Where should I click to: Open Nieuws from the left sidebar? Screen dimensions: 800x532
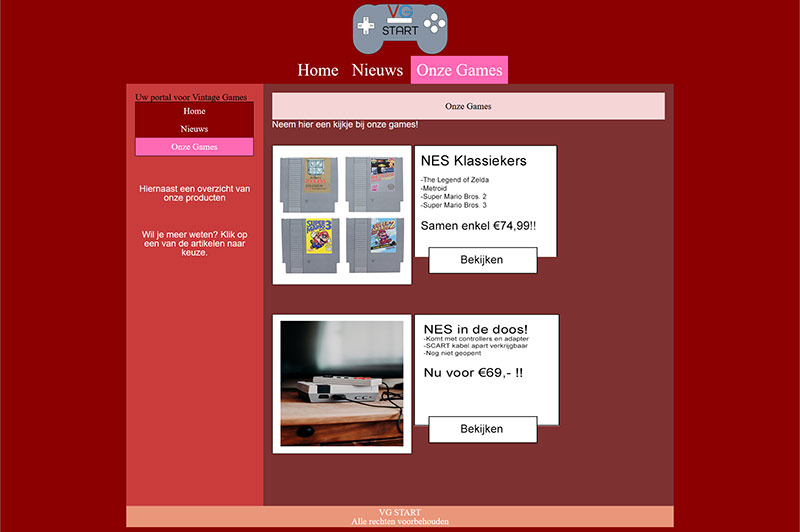pos(194,129)
